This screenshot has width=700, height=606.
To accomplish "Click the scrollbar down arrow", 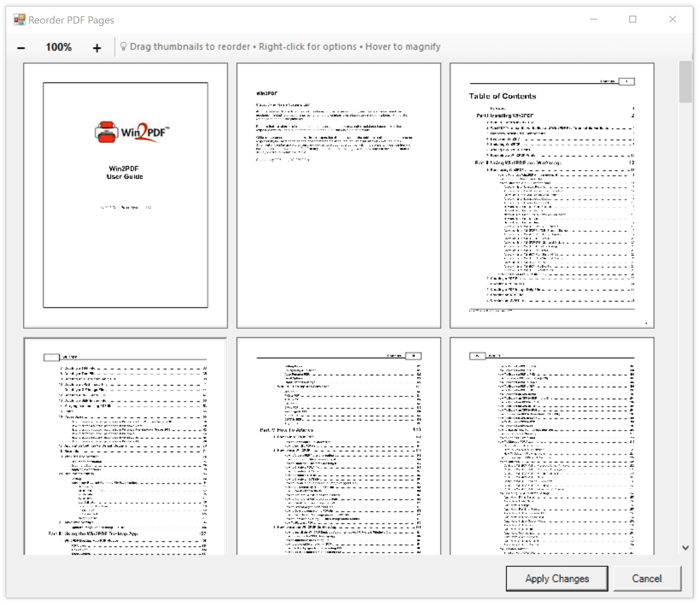I will click(x=685, y=548).
